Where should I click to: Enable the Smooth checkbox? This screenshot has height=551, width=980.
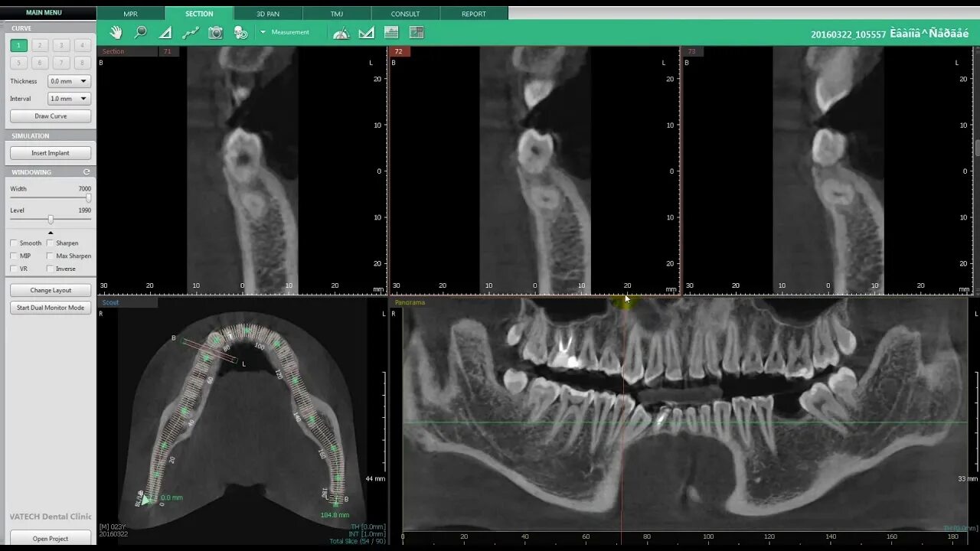pyautogui.click(x=14, y=243)
